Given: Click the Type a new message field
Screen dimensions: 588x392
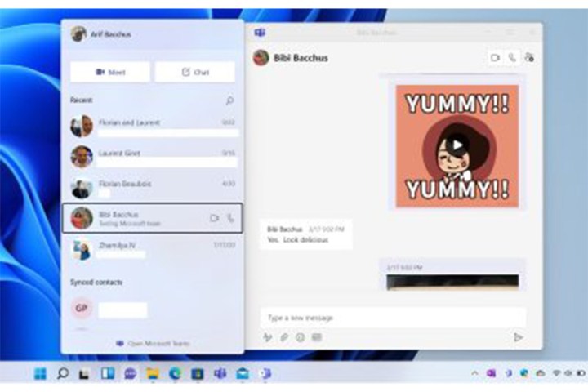Looking at the screenshot, I should [x=393, y=318].
